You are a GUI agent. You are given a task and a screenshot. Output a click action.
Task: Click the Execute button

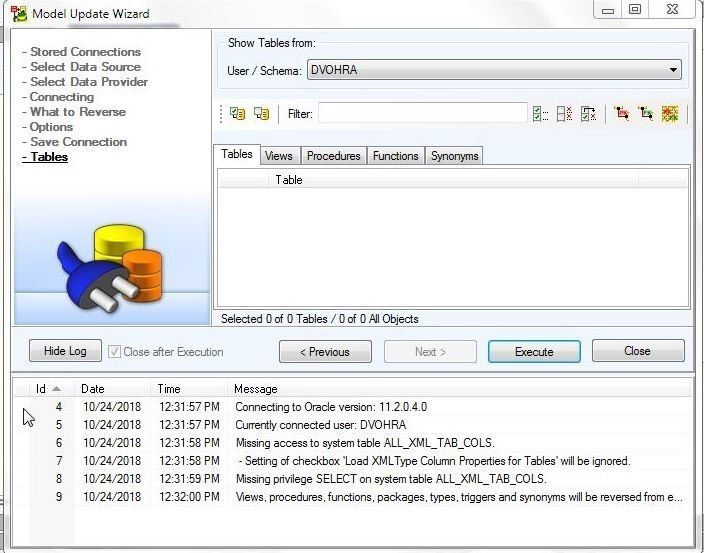point(534,351)
